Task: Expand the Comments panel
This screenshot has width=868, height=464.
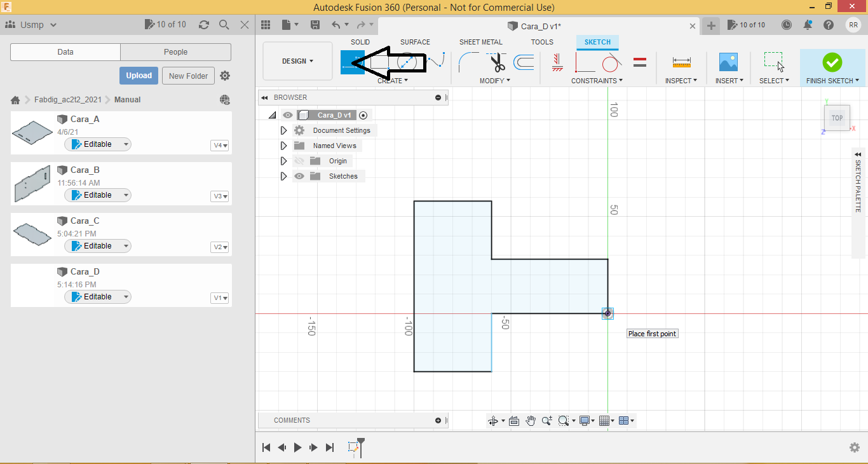Action: click(x=438, y=421)
